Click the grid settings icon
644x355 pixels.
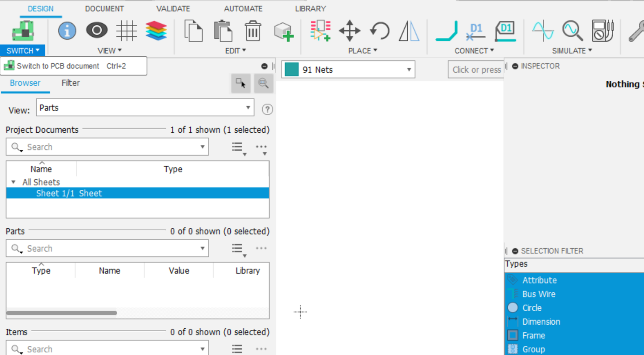point(126,31)
